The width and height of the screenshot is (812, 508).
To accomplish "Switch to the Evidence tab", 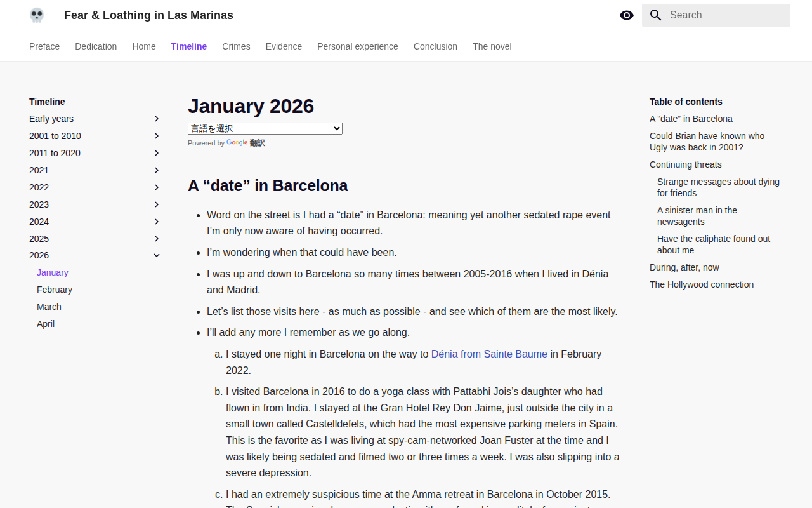I will point(284,46).
